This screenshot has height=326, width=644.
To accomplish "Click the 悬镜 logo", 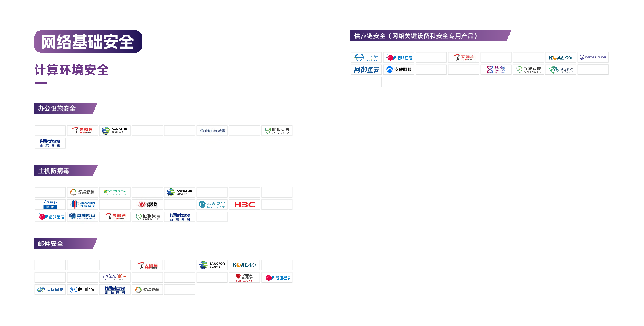I will [496, 70].
